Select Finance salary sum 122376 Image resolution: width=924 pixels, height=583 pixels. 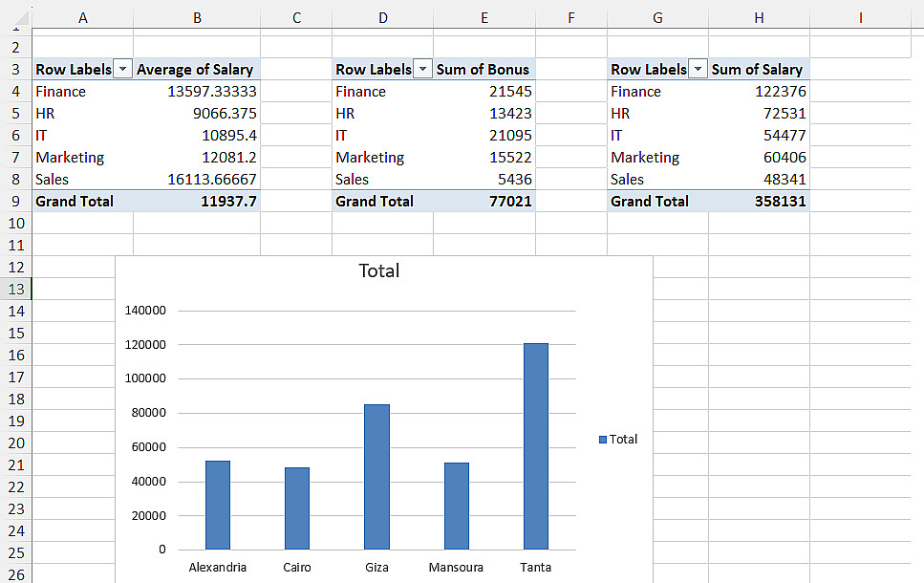pos(759,92)
